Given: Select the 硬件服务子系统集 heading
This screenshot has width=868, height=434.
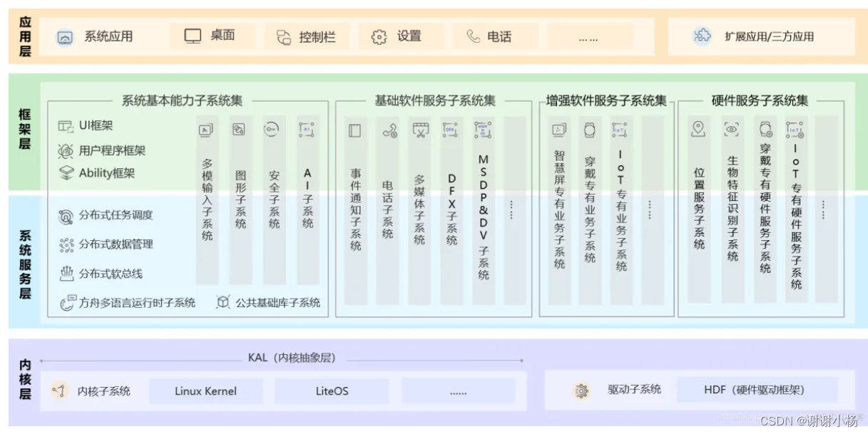Looking at the screenshot, I should 760,101.
